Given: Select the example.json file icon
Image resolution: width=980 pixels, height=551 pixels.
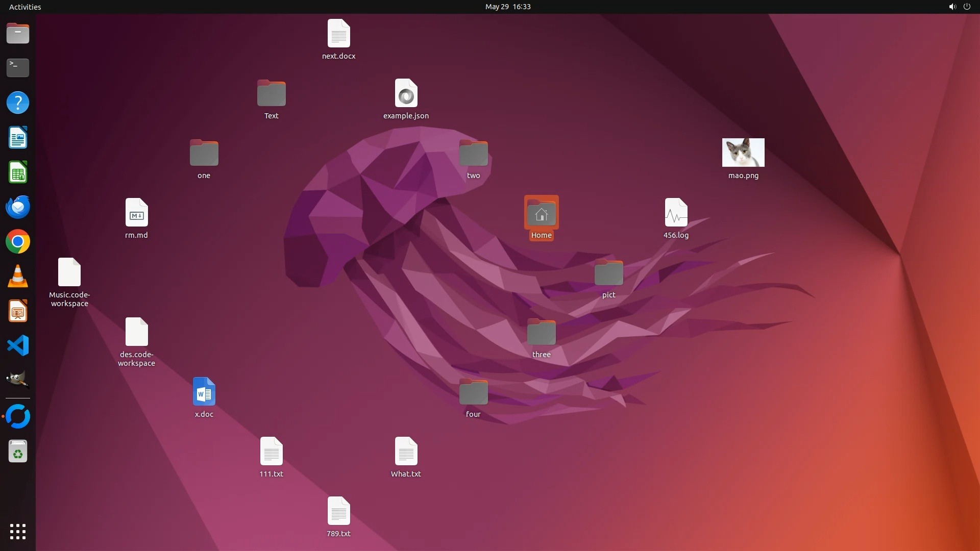Looking at the screenshot, I should [406, 94].
